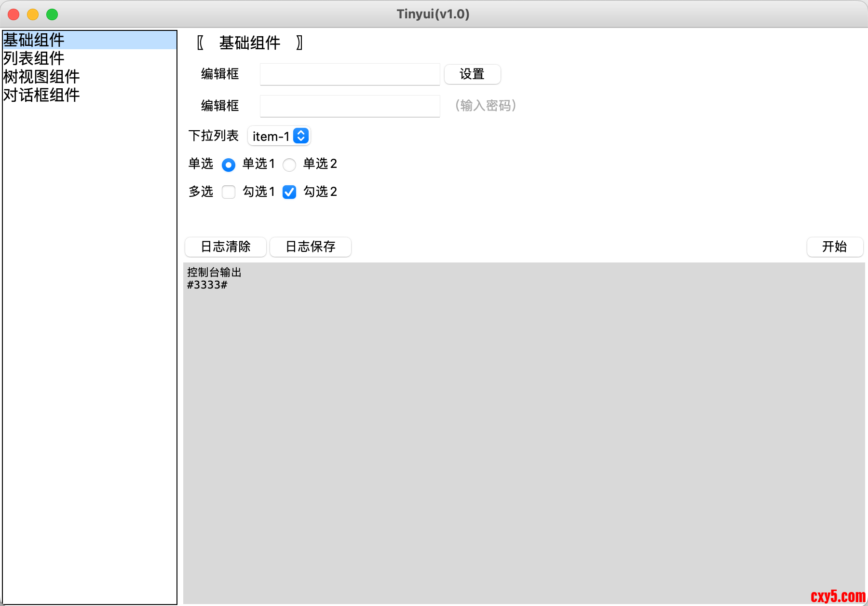Image resolution: width=868 pixels, height=606 pixels.
Task: Switch to 树视图组件 in the sidebar
Action: (41, 77)
